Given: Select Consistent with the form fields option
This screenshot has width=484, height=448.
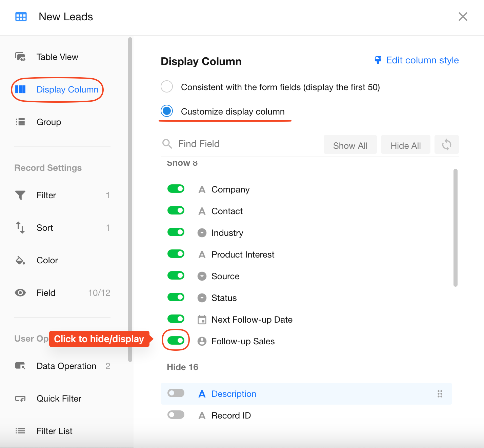Looking at the screenshot, I should [x=167, y=87].
